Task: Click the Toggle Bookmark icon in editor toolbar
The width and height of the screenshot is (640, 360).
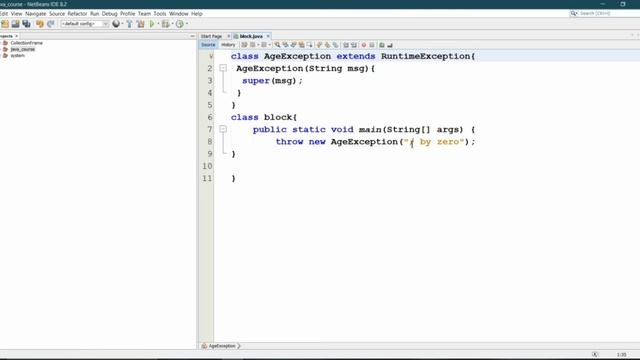Action: click(336, 45)
